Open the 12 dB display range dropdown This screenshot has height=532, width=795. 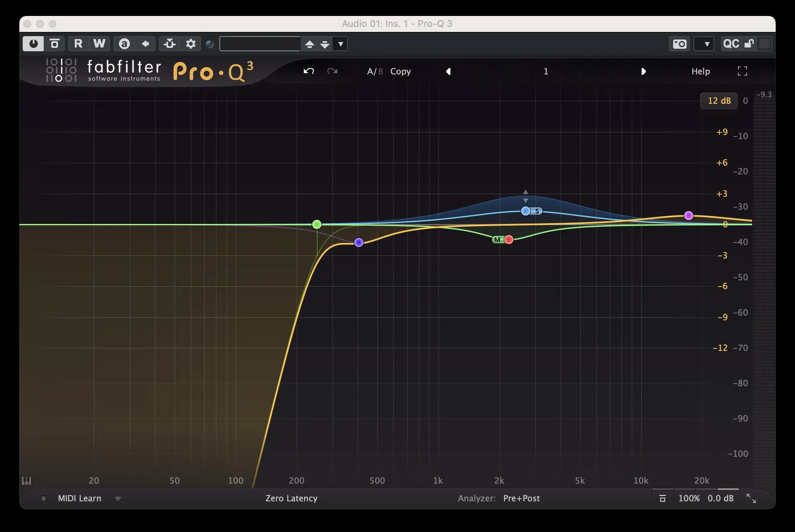pyautogui.click(x=719, y=101)
